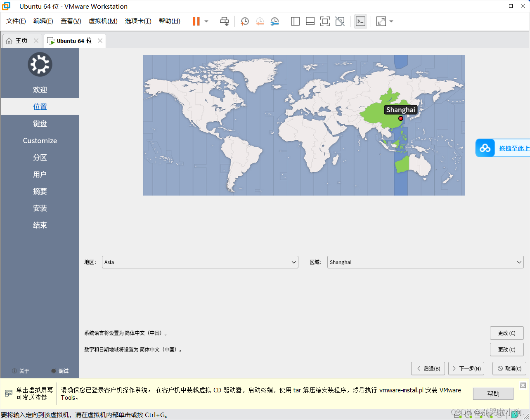Send Ctrl+Alt+Del to the VM

pyautogui.click(x=224, y=21)
